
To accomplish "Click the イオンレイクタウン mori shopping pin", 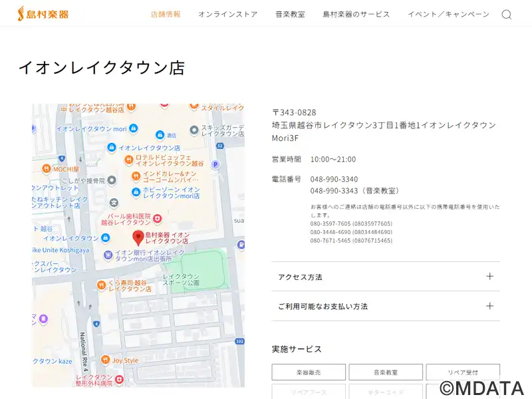I will [134, 128].
